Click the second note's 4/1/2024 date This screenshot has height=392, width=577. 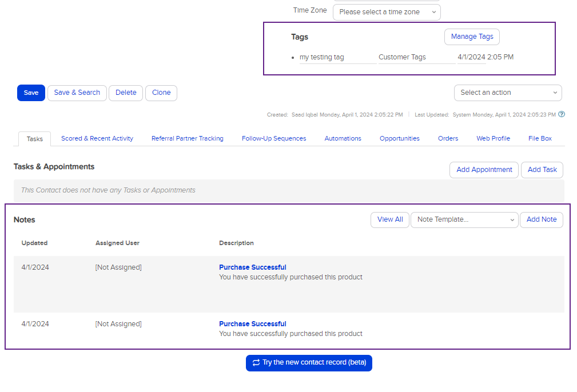35,324
